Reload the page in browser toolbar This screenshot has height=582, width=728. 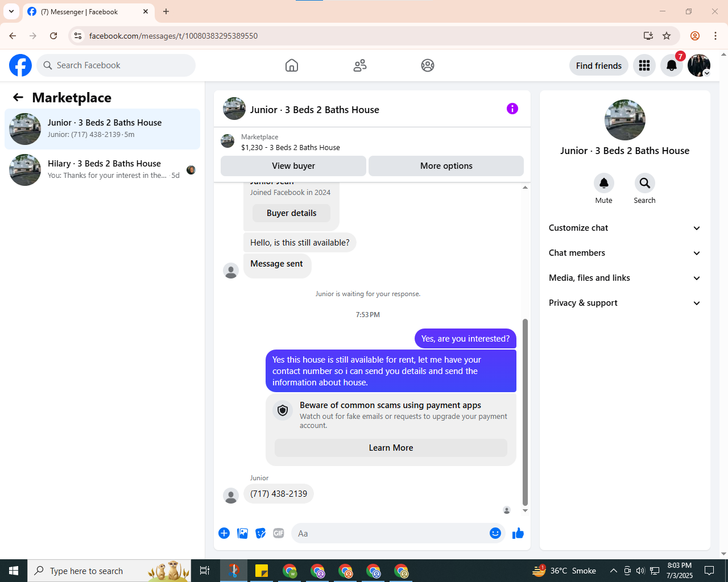point(53,36)
